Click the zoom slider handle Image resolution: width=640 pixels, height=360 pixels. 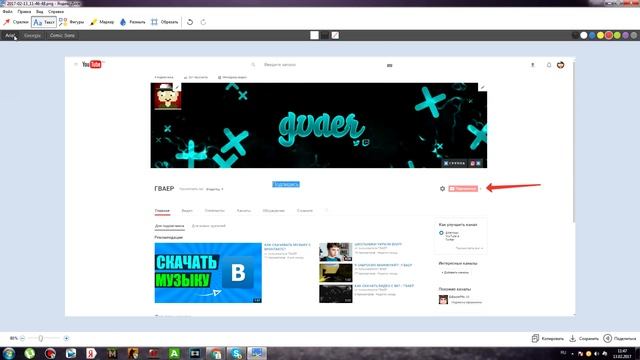40,338
